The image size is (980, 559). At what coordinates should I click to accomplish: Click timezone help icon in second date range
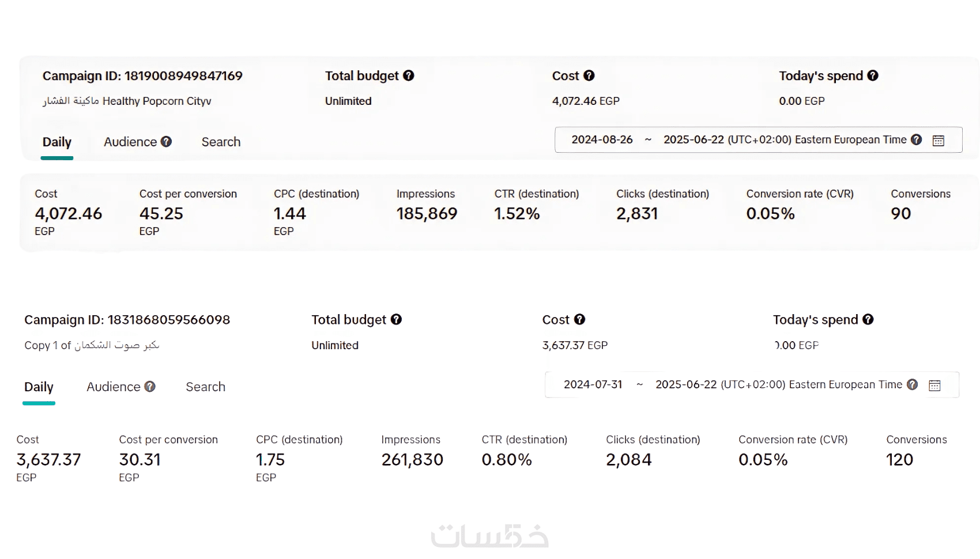pyautogui.click(x=912, y=384)
